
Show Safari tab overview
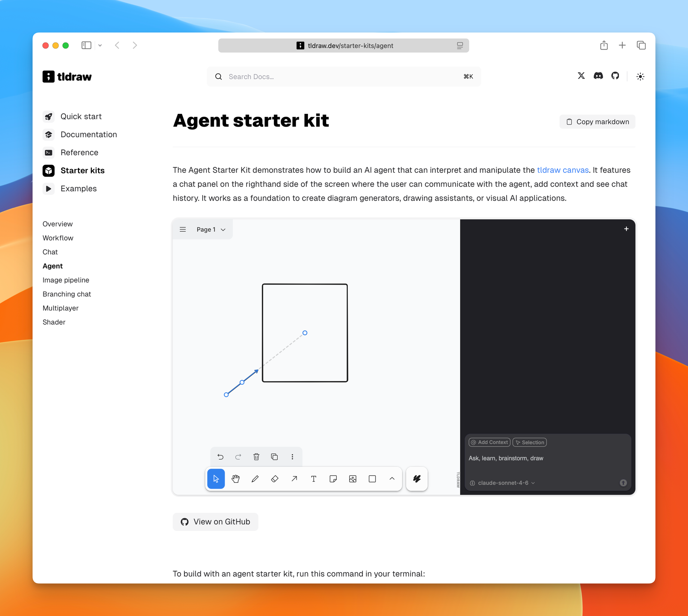pos(641,45)
